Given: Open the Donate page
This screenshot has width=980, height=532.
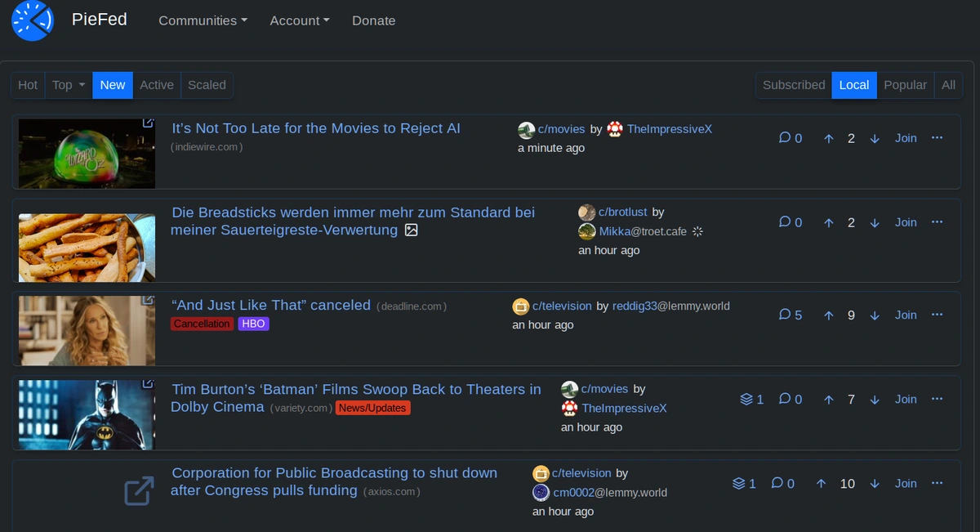Looking at the screenshot, I should [373, 20].
